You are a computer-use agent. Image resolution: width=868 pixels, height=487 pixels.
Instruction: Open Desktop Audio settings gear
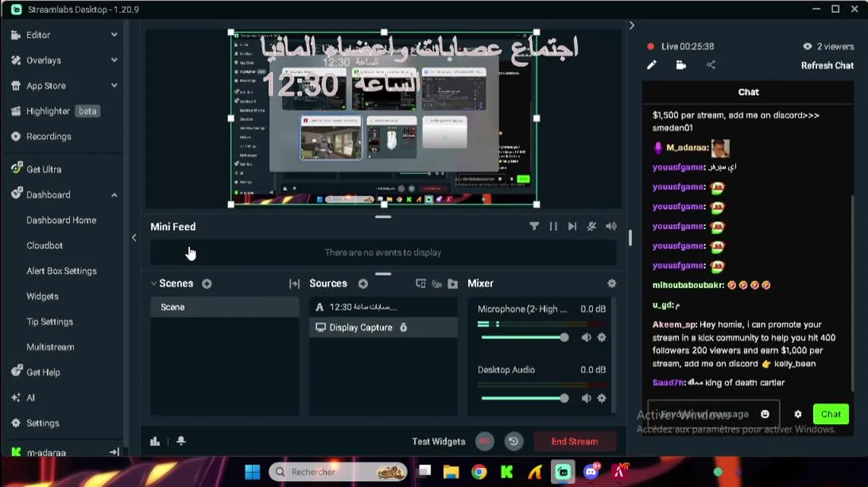[x=602, y=398]
